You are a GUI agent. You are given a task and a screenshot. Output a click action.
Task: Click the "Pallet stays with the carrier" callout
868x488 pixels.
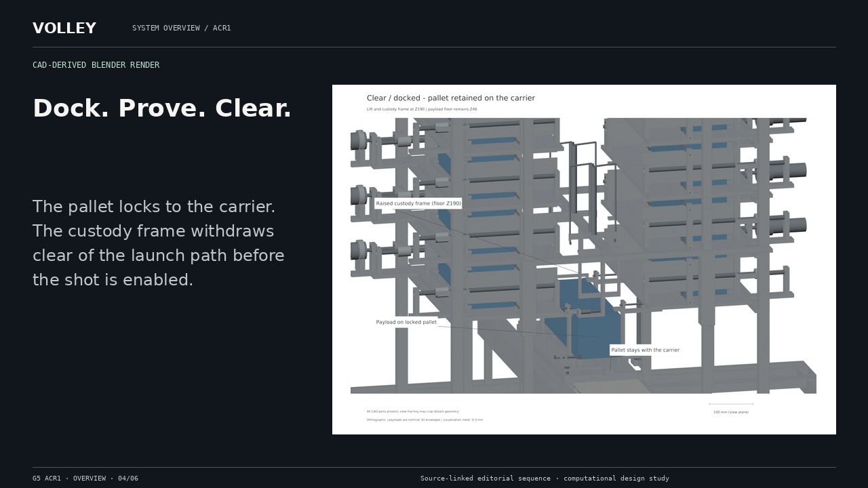tap(645, 350)
